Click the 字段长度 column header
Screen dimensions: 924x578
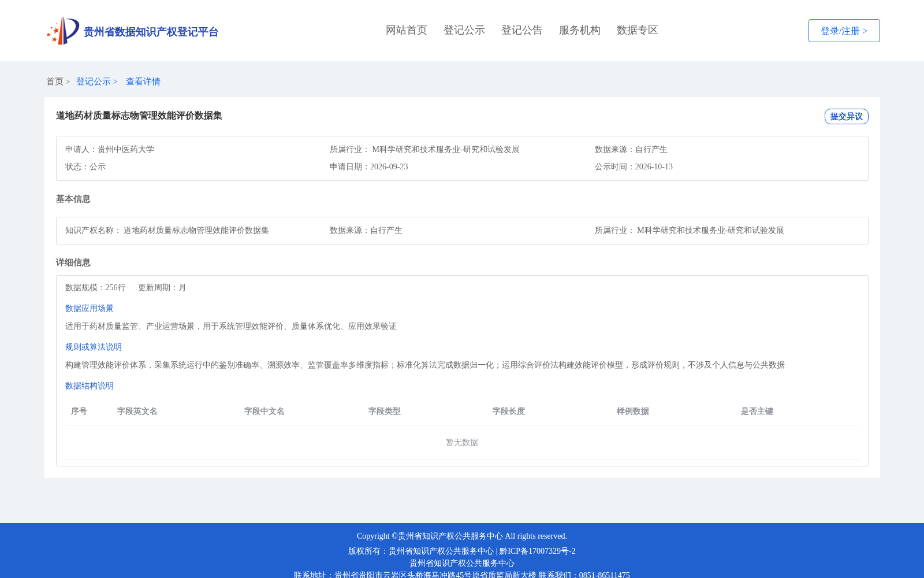pyautogui.click(x=509, y=411)
